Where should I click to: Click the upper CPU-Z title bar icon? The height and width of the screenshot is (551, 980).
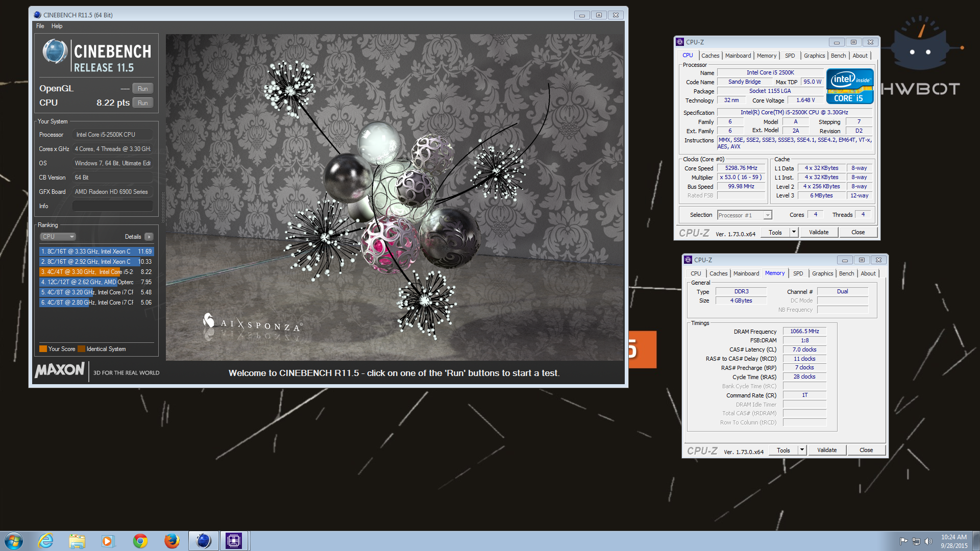coord(680,42)
